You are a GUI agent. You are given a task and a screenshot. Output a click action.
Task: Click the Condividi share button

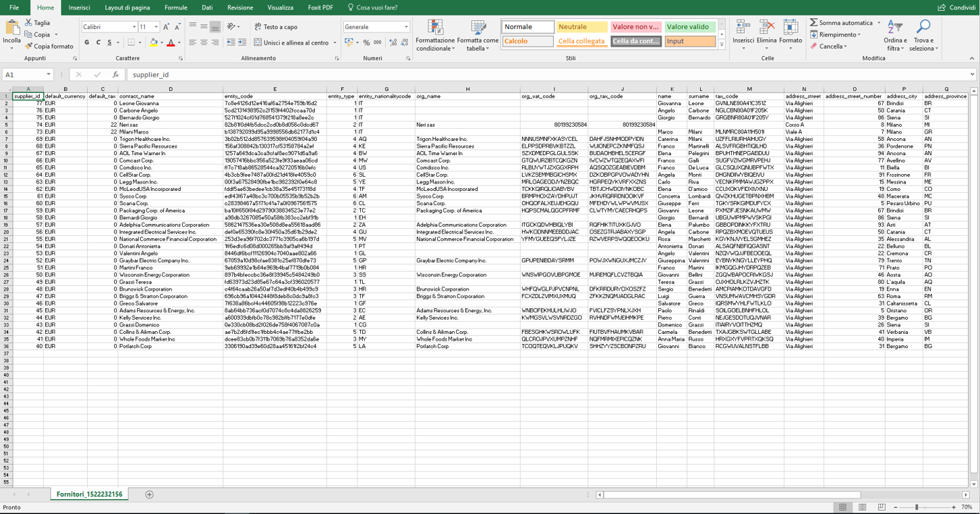pos(956,7)
